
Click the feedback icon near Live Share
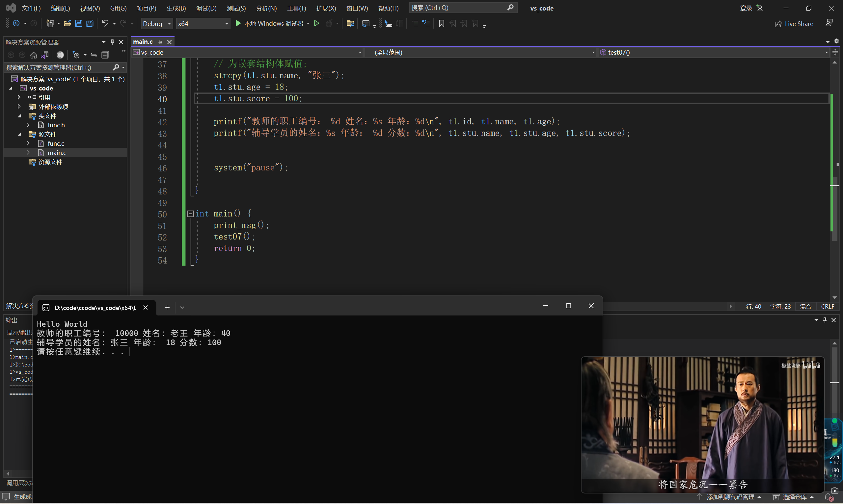829,23
